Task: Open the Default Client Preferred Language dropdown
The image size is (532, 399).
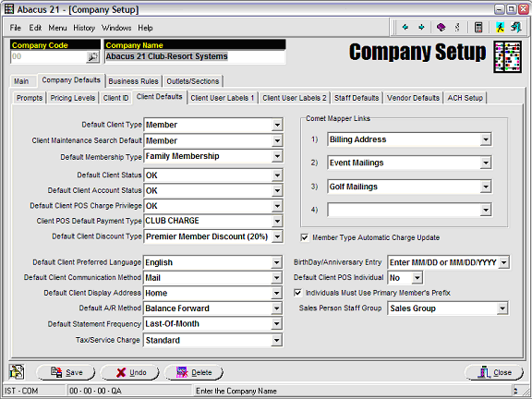Action: (276, 262)
